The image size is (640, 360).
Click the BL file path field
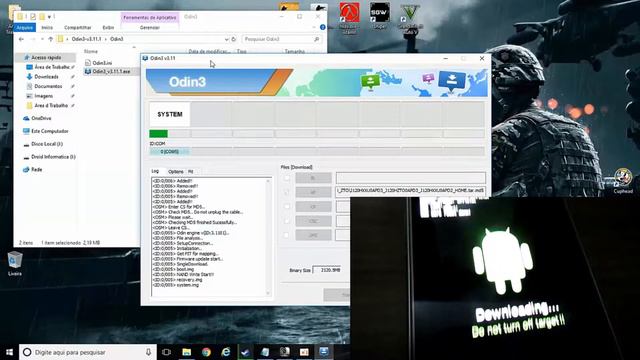[411, 178]
